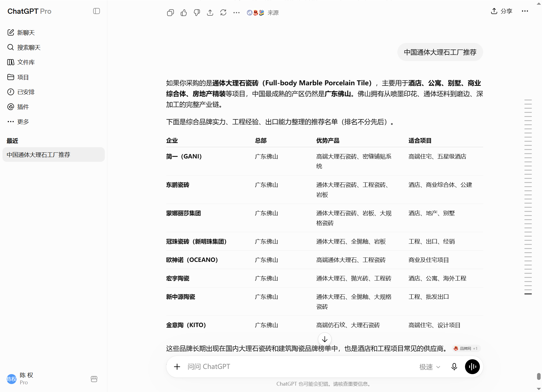Click the scrollbar down arrow

coord(539,389)
